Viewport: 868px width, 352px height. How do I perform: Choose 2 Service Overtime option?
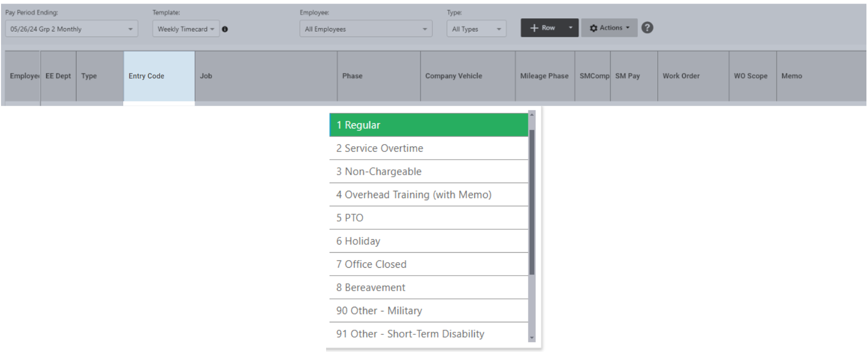(x=429, y=149)
